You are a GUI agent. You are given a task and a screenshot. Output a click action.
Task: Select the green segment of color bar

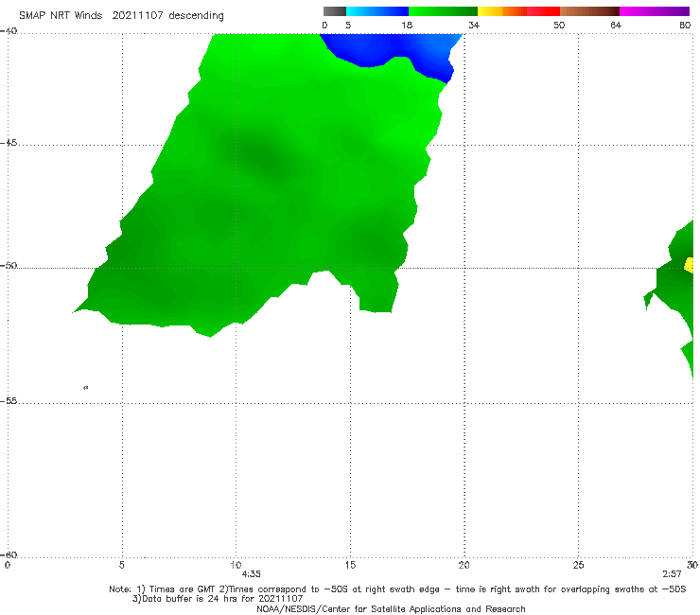[x=443, y=11]
